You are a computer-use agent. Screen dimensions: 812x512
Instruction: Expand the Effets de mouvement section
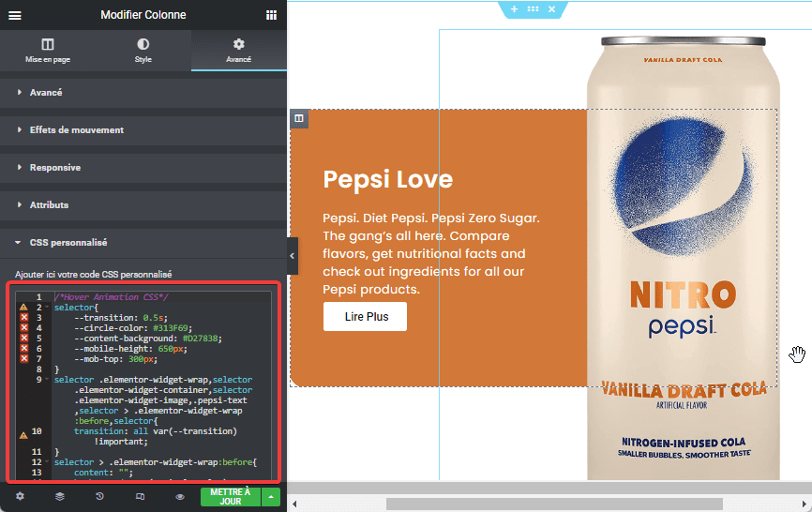click(x=143, y=130)
